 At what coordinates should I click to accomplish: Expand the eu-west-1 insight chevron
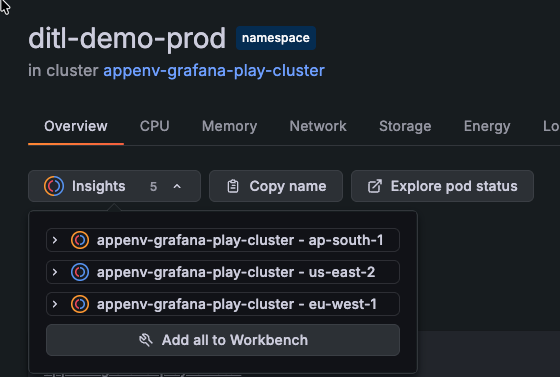coord(55,304)
